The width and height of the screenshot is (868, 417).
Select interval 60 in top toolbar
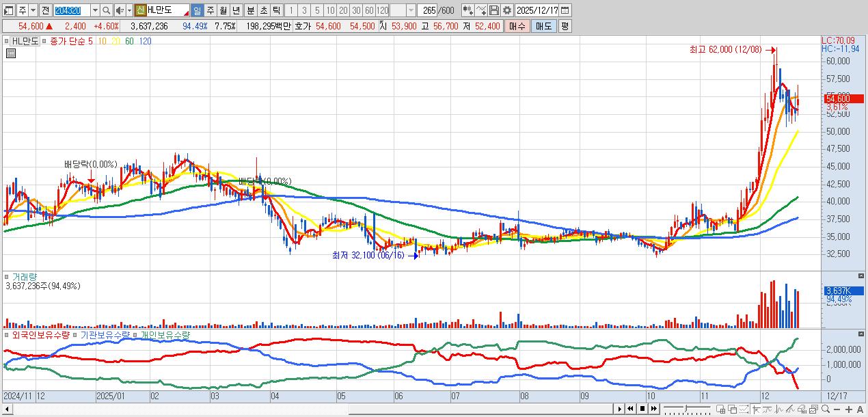tap(369, 10)
